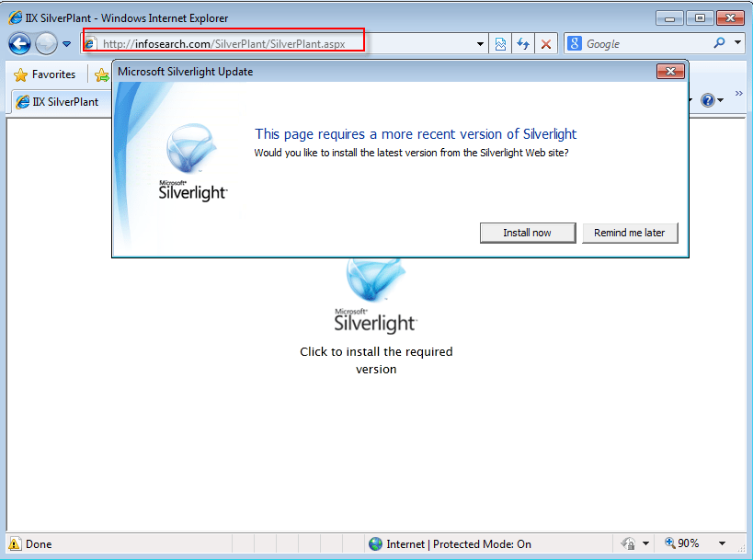This screenshot has height=560, width=753.
Task: Focus the address bar URL field
Action: click(283, 44)
